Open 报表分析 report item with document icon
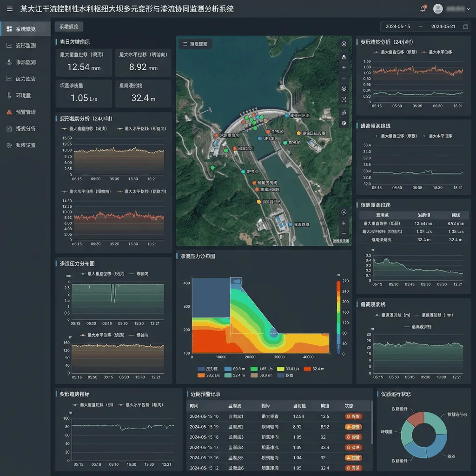 [26, 129]
